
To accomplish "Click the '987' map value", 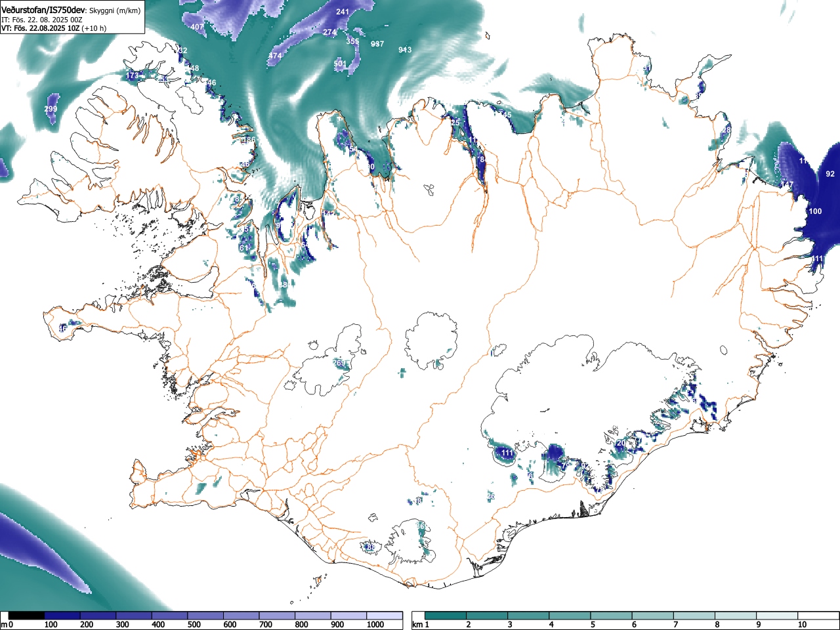I will click(x=377, y=44).
